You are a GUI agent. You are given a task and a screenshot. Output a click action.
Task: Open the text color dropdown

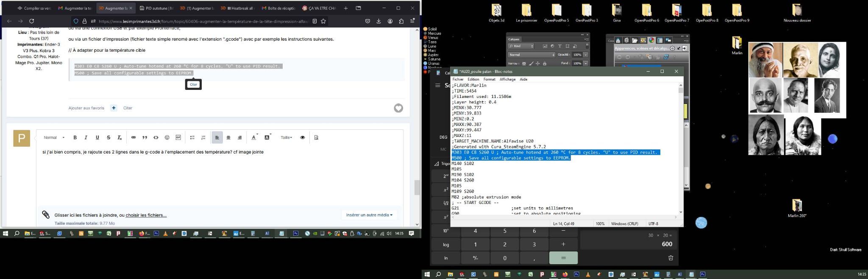coord(255,137)
